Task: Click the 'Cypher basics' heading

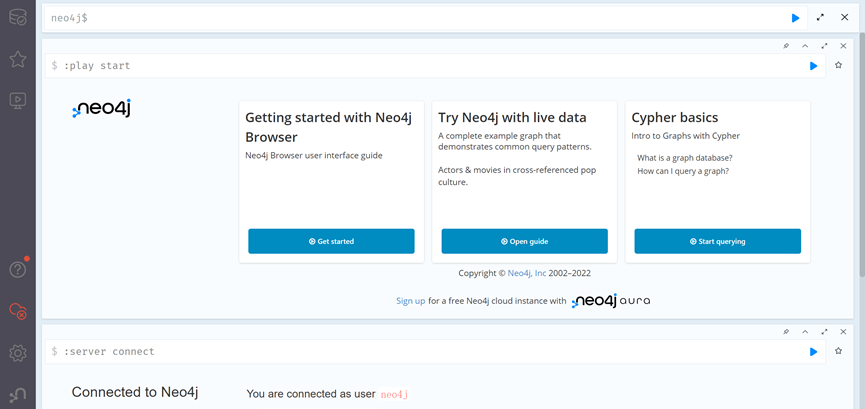Action: [675, 118]
